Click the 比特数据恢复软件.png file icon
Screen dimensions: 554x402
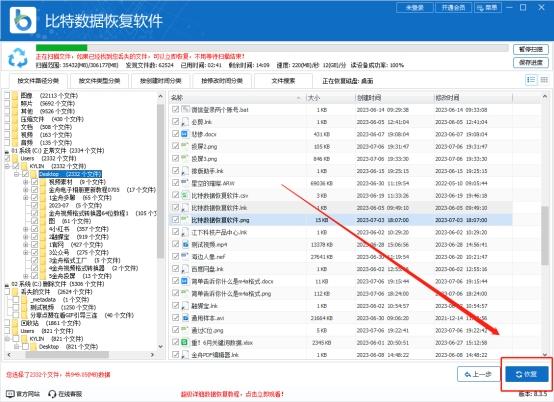(185, 219)
